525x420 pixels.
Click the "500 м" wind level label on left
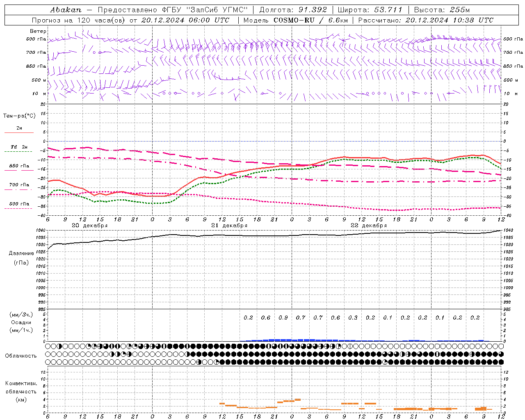pyautogui.click(x=39, y=80)
